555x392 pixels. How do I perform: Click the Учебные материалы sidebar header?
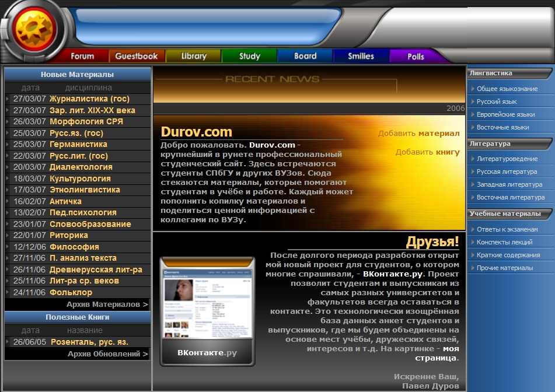(x=509, y=213)
